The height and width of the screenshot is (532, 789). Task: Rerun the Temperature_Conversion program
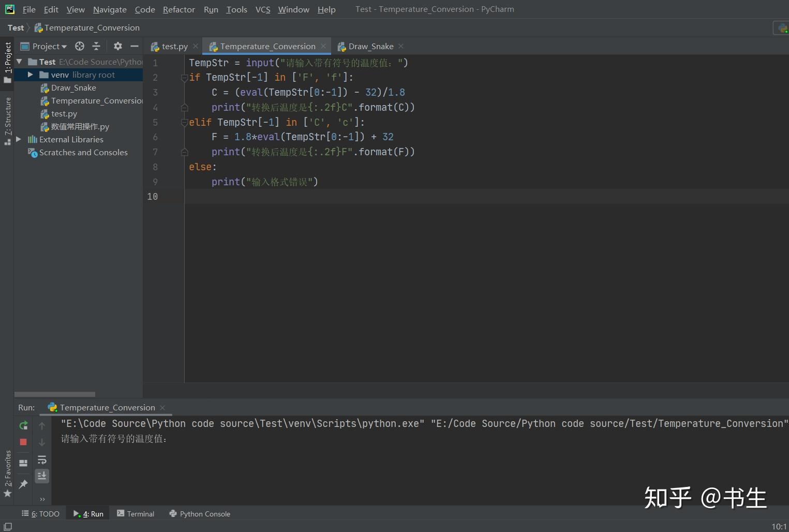(23, 425)
